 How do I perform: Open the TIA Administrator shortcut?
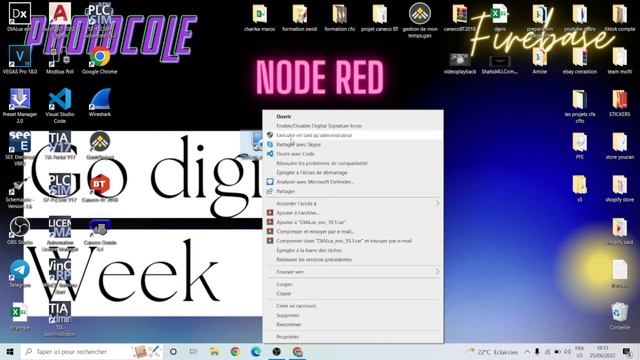[x=60, y=319]
